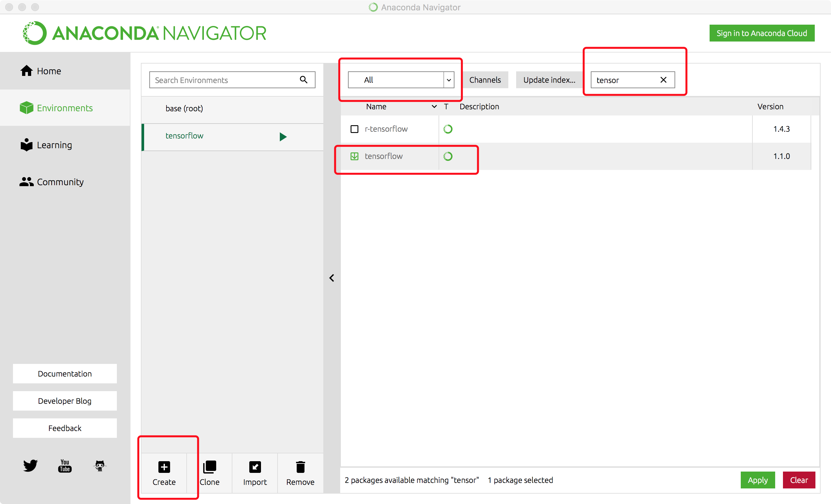The height and width of the screenshot is (504, 831).
Task: Click the Channels button
Action: 485,80
